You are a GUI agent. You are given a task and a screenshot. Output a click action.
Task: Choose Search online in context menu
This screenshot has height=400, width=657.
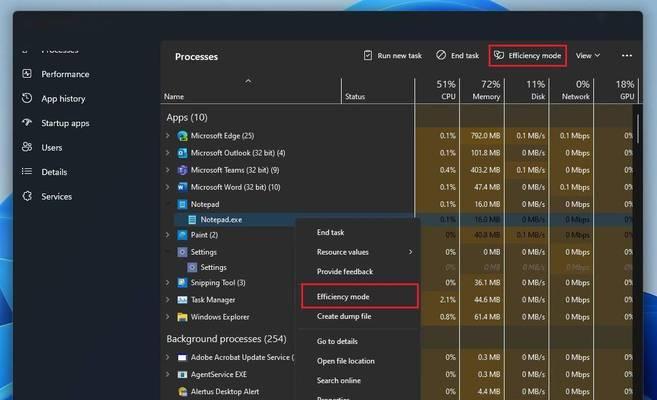339,380
